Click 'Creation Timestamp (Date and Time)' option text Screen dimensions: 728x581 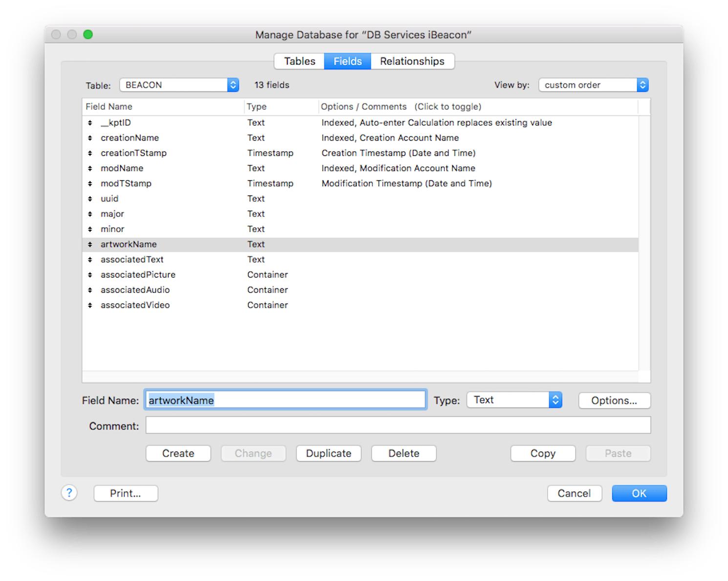tap(399, 153)
